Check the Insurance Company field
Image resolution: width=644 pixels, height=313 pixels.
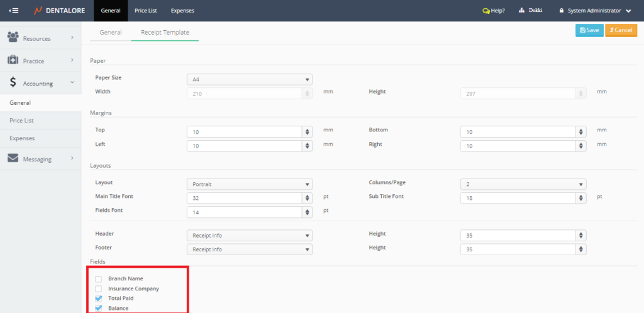click(98, 288)
